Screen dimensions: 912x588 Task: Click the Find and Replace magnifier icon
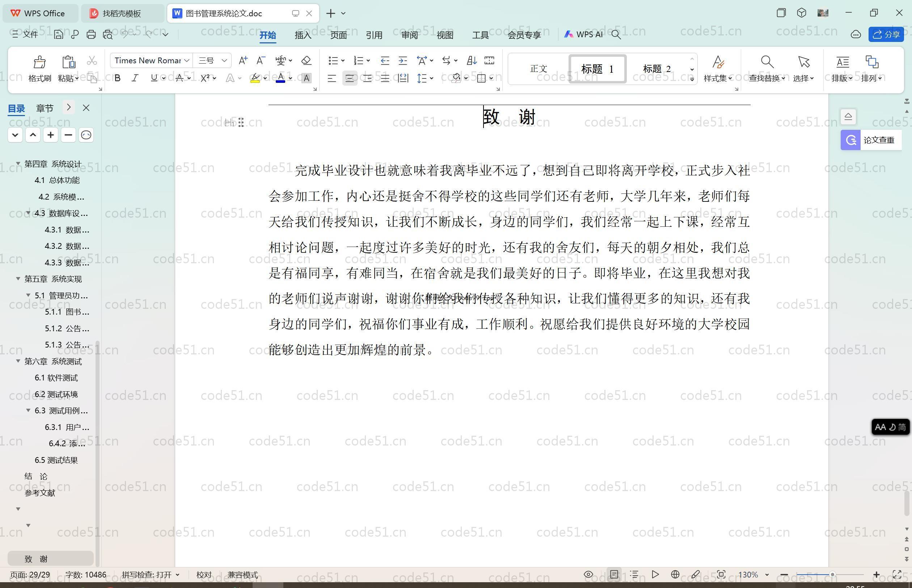click(767, 62)
